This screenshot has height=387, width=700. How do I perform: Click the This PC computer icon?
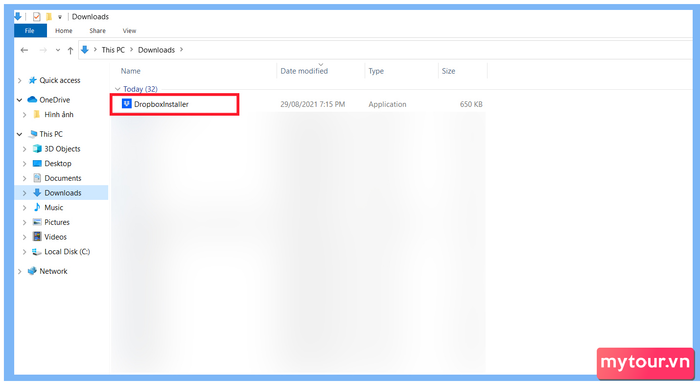pyautogui.click(x=33, y=134)
